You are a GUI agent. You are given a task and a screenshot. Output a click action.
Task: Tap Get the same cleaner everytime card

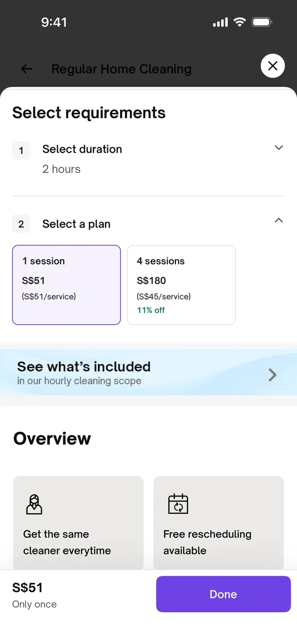tap(79, 522)
